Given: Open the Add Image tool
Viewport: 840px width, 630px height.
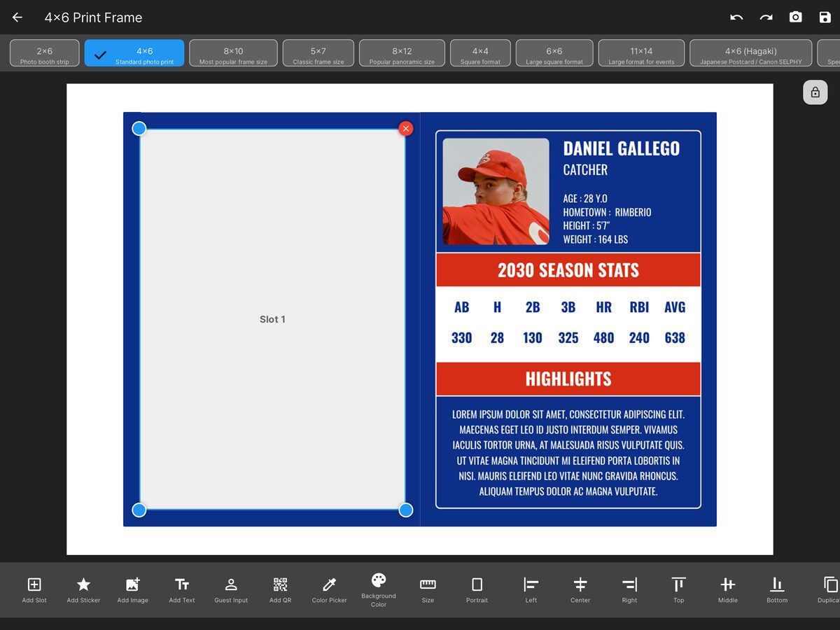Looking at the screenshot, I should pos(132,590).
